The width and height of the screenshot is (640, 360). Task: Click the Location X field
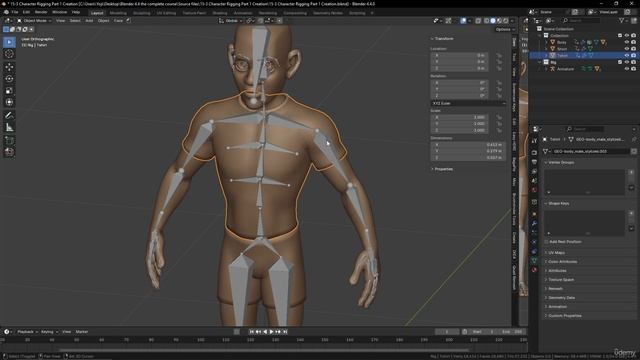tap(460, 55)
